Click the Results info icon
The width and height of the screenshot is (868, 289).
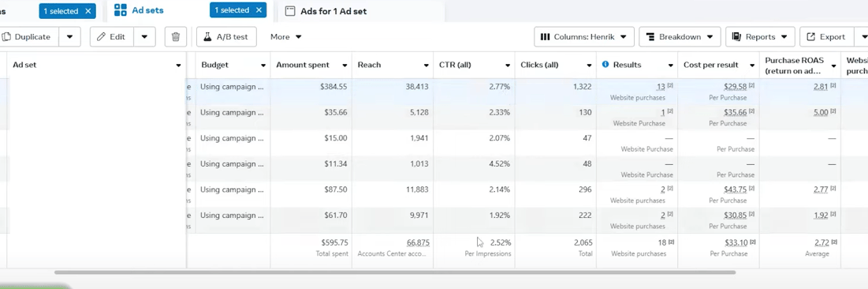(605, 64)
